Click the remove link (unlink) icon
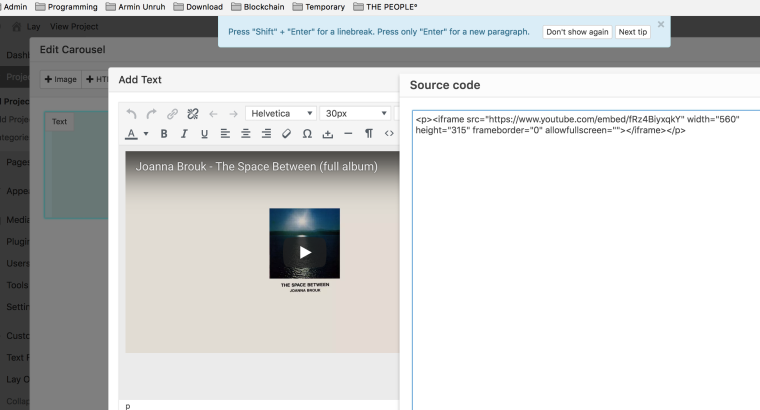This screenshot has height=410, width=760. click(193, 114)
